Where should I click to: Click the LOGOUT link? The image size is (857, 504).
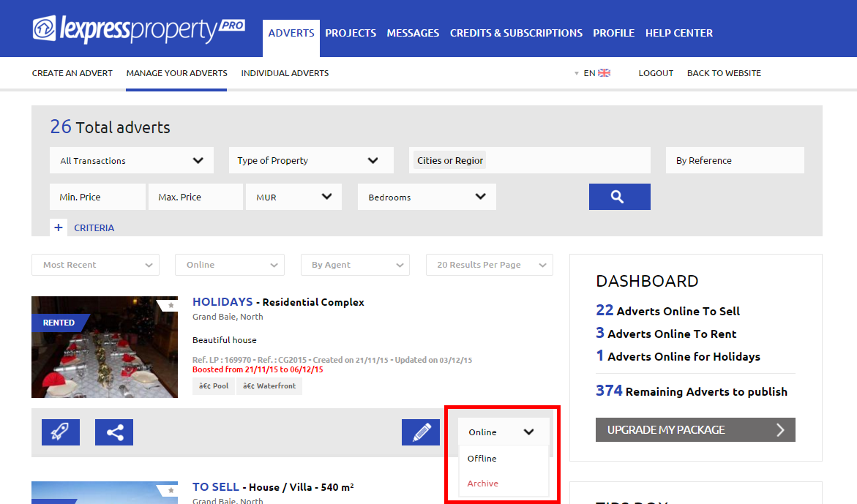coord(656,73)
